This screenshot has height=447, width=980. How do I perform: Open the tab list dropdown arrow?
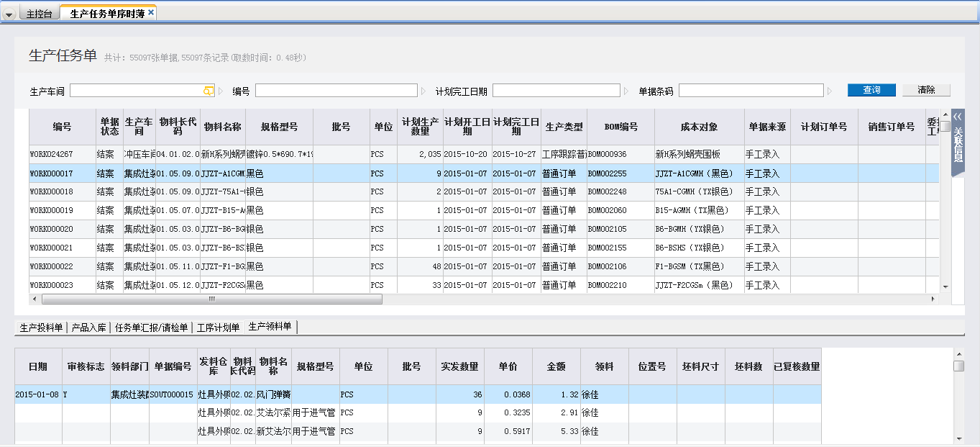coord(9,14)
